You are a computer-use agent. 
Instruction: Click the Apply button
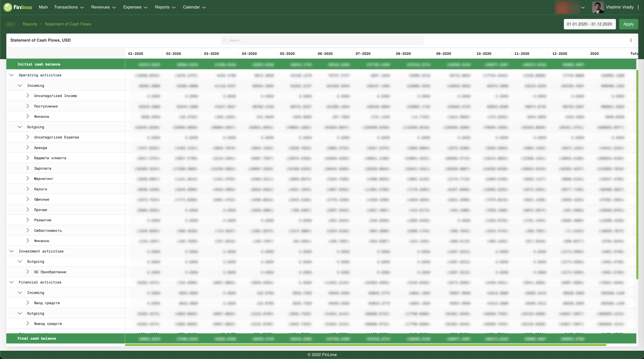(x=629, y=24)
